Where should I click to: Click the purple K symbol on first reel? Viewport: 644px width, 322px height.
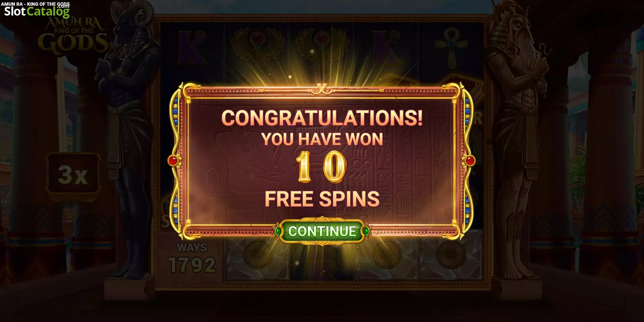[191, 48]
